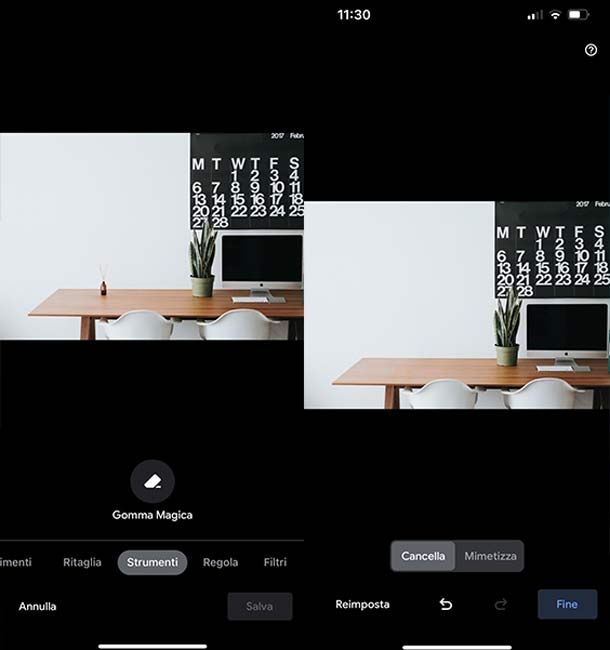Tap the home indicator bar on right screen
The image size is (610, 650).
click(x=457, y=646)
